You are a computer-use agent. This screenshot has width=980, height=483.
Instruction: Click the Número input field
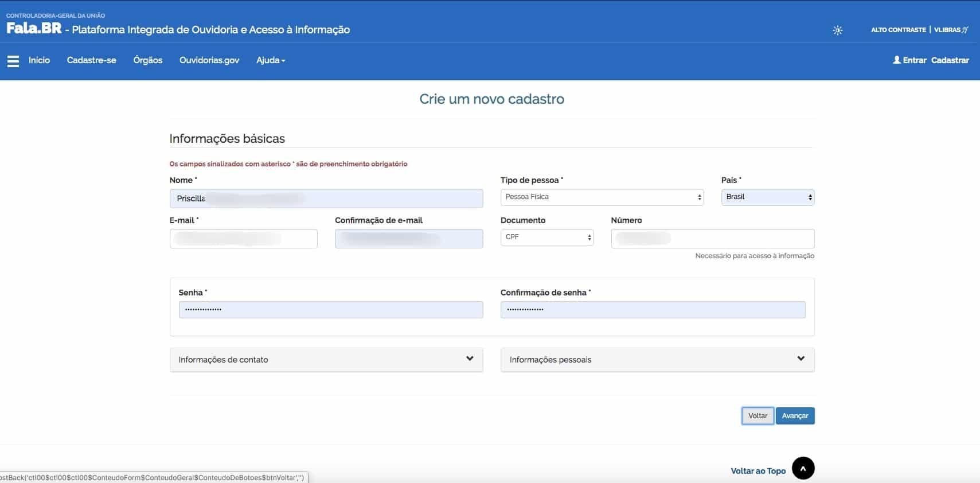[713, 238]
